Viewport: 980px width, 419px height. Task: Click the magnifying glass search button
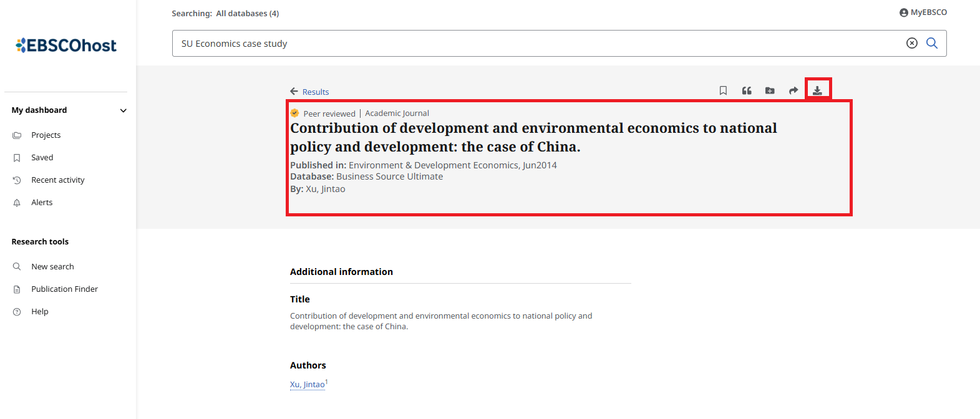tap(932, 43)
